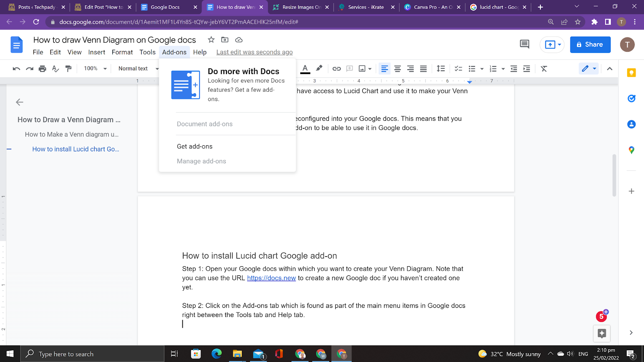Open the https://docs.new hyperlink

click(x=271, y=278)
